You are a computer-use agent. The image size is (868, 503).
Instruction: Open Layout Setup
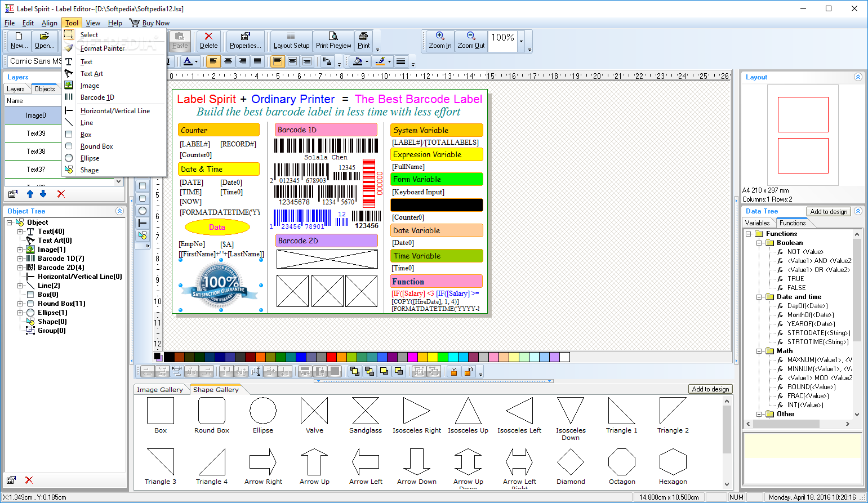(x=291, y=41)
